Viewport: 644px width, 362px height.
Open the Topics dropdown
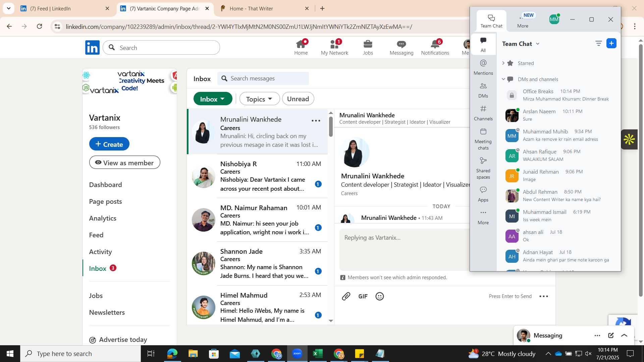click(259, 99)
